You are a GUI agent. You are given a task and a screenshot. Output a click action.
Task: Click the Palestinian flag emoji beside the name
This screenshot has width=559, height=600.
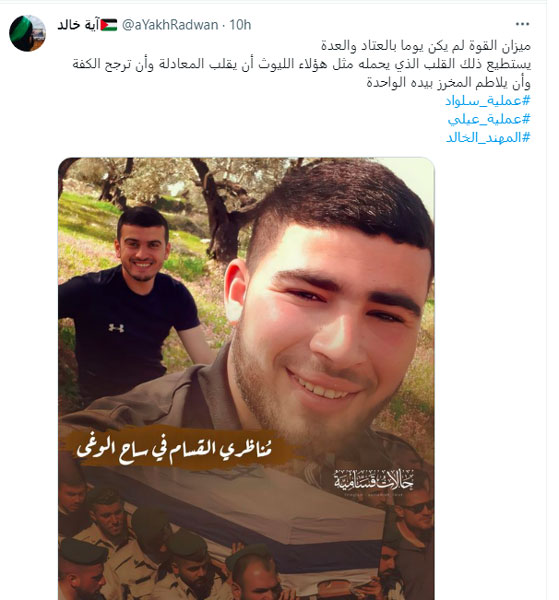(109, 25)
